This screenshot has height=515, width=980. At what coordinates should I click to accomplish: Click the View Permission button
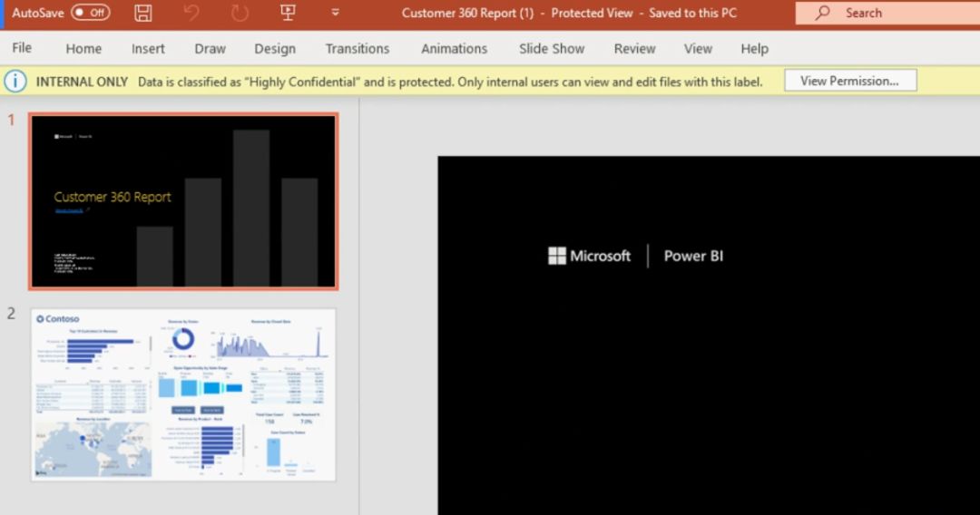pos(850,81)
